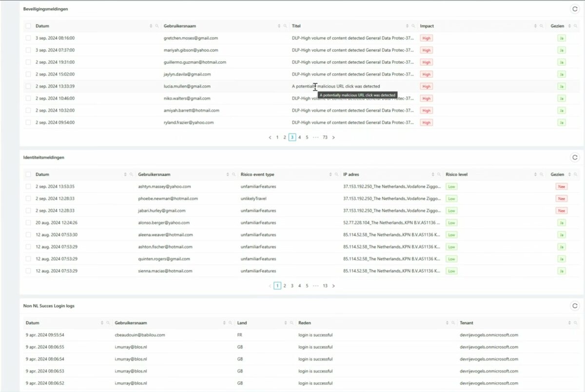Image resolution: width=585 pixels, height=392 pixels.
Task: Click the FR country cell
Action: click(240, 335)
